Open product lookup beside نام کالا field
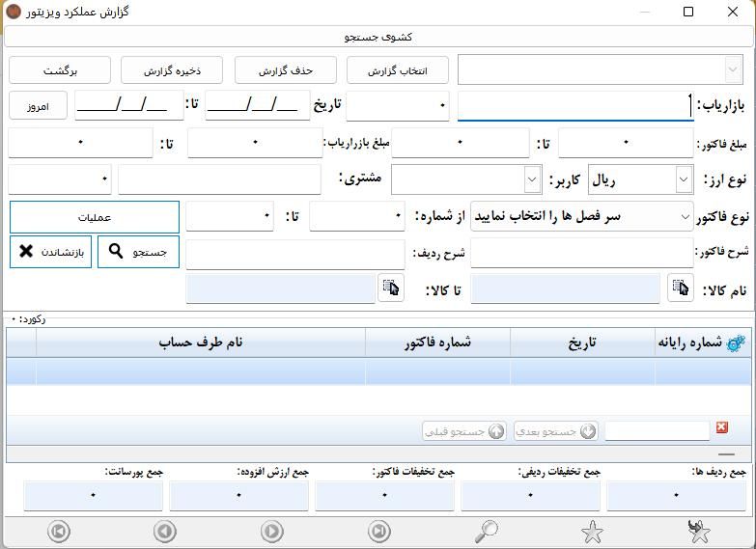The width and height of the screenshot is (756, 549). (681, 288)
